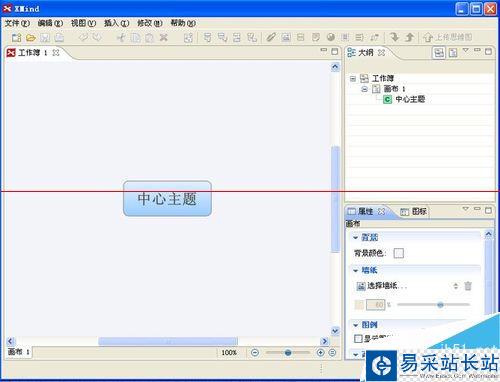The height and width of the screenshot is (382, 500).
Task: Maximize the outline panel
Action: point(488,51)
